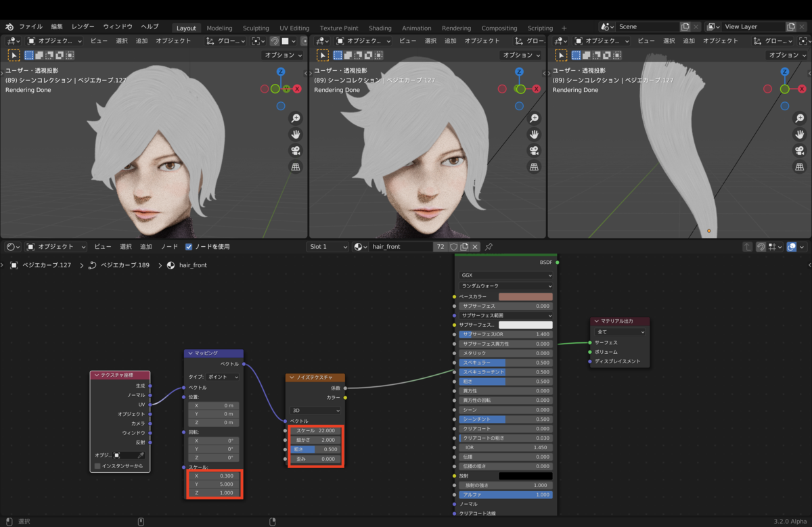Choose the subtract selection mode in the left viewport
812x527 pixels.
pyautogui.click(x=49, y=55)
